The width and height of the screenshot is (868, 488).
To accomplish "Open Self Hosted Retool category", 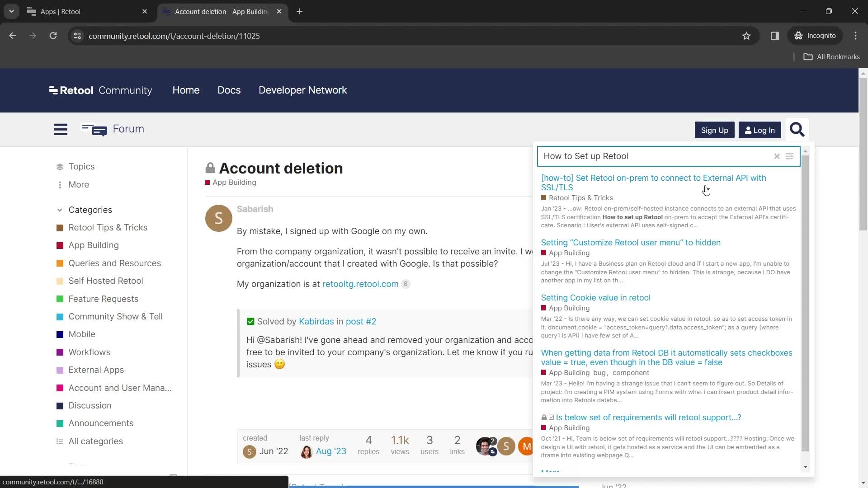I will tap(105, 281).
